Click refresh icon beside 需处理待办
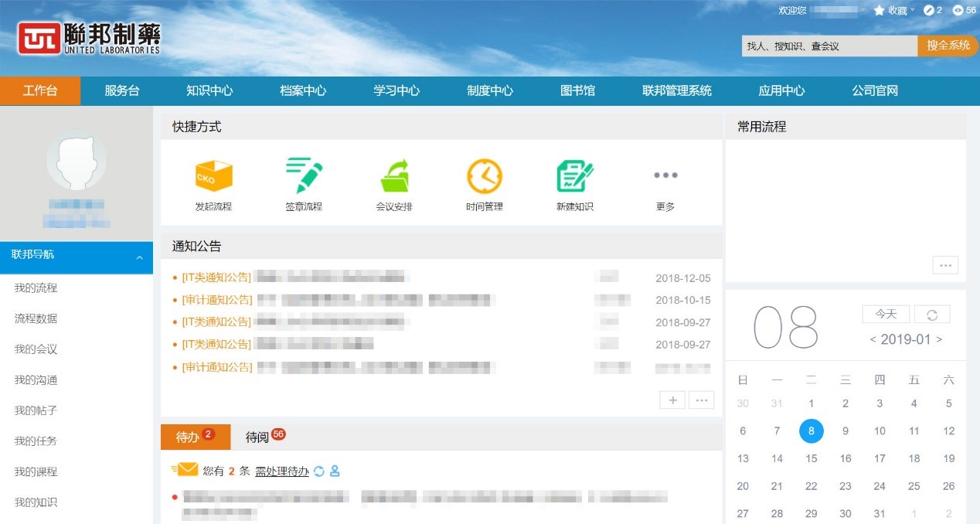The height and width of the screenshot is (524, 980). (x=319, y=471)
